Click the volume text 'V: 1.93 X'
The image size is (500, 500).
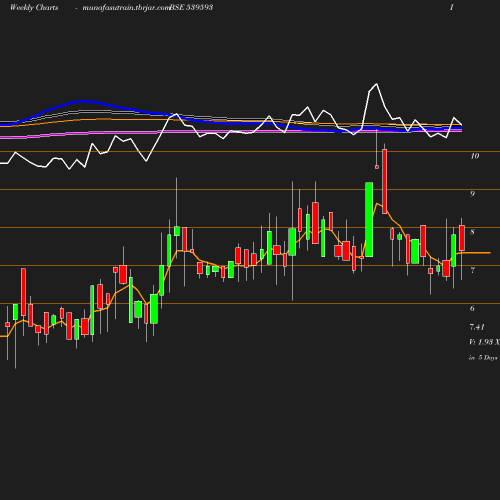tap(484, 342)
